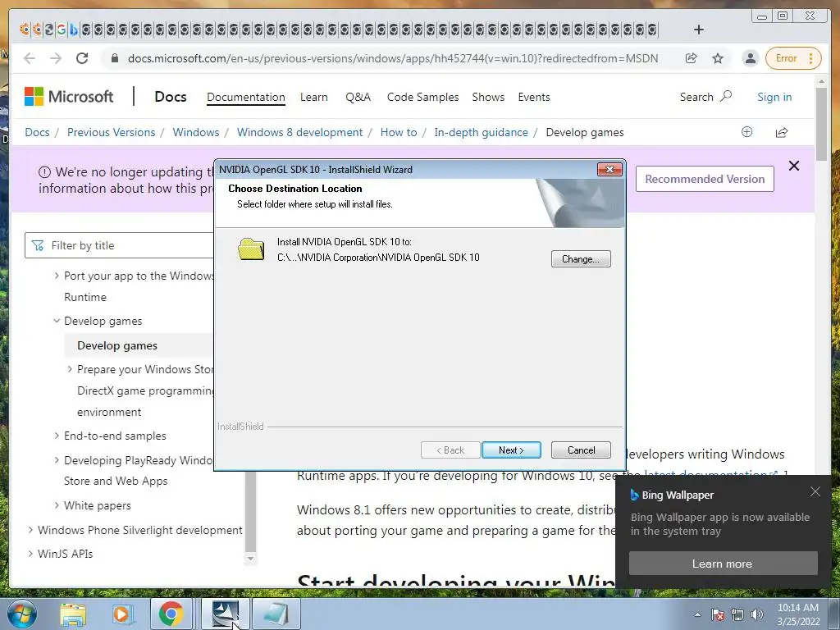The width and height of the screenshot is (840, 630).
Task: Expand Developing PlayReady Windows node
Action: pyautogui.click(x=57, y=460)
